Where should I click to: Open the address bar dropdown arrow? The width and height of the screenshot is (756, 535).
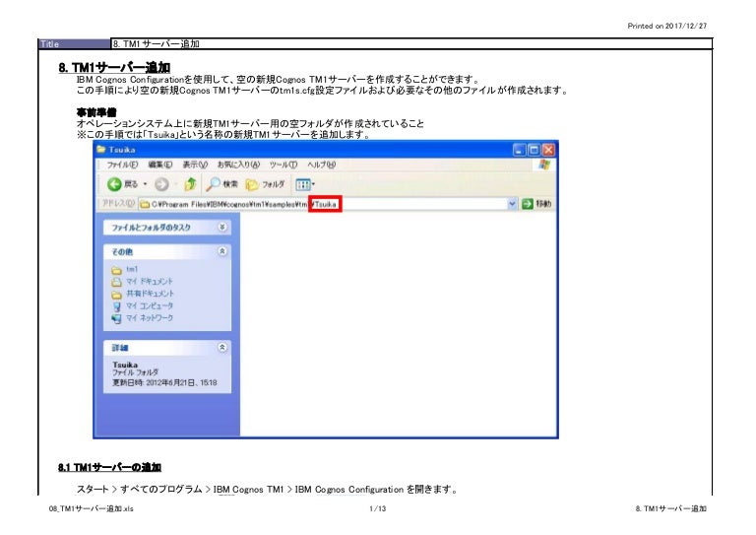click(x=511, y=204)
